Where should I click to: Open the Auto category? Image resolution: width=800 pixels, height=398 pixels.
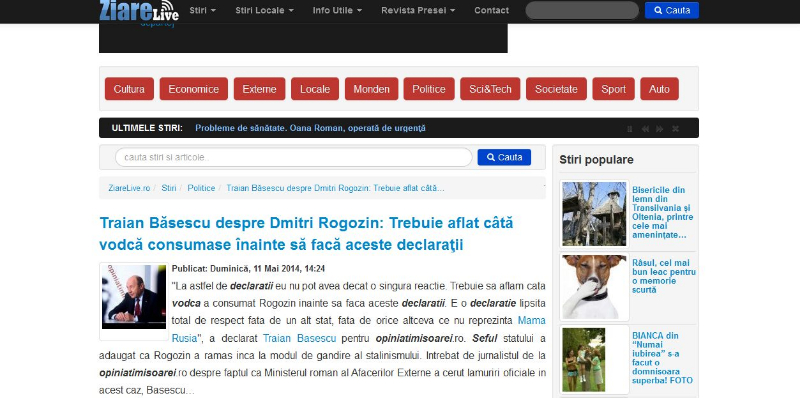[659, 89]
